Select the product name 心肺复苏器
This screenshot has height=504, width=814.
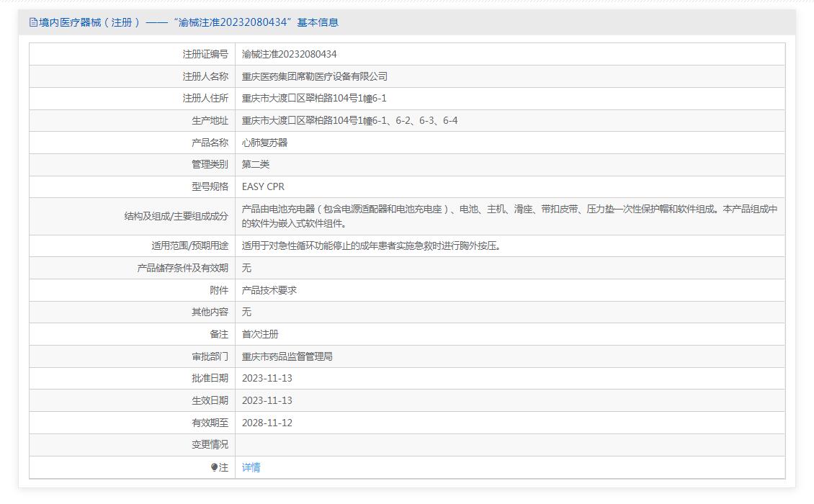264,143
